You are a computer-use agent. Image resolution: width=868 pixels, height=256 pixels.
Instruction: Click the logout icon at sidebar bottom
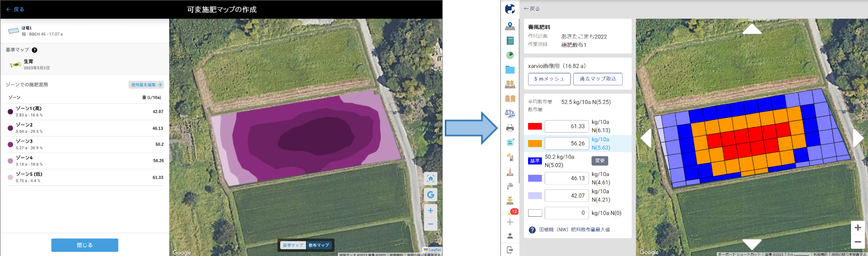pos(510,250)
